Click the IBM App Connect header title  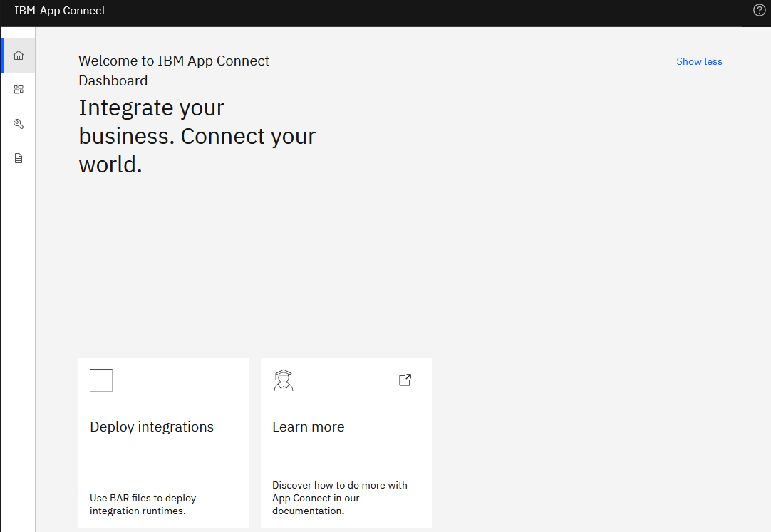tap(60, 11)
